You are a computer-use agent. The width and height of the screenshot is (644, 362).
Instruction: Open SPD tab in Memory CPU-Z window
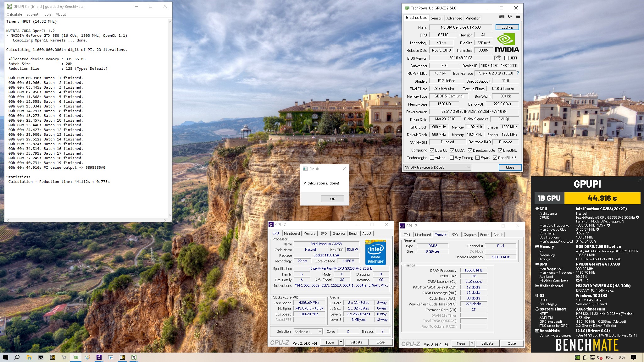pyautogui.click(x=455, y=235)
